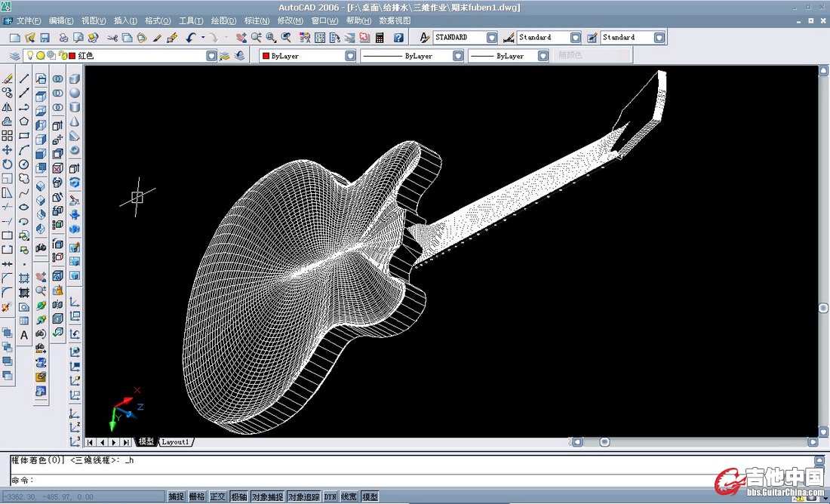Select the Erase tool in Modify toolbar
Image resolution: width=830 pixels, height=504 pixels.
(x=7, y=78)
